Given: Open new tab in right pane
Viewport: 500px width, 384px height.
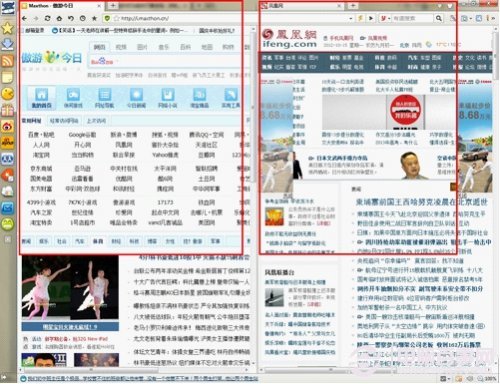Looking at the screenshot, I should click(x=353, y=6).
